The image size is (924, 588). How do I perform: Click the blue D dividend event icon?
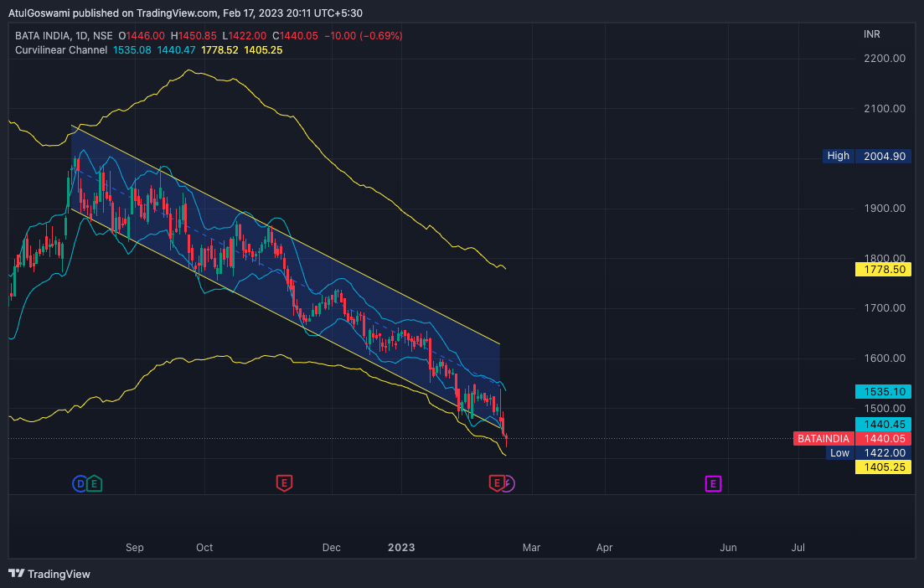point(80,484)
